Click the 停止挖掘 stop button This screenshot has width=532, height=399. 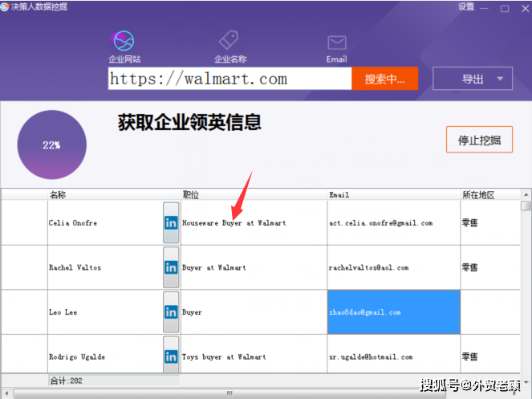pyautogui.click(x=479, y=140)
